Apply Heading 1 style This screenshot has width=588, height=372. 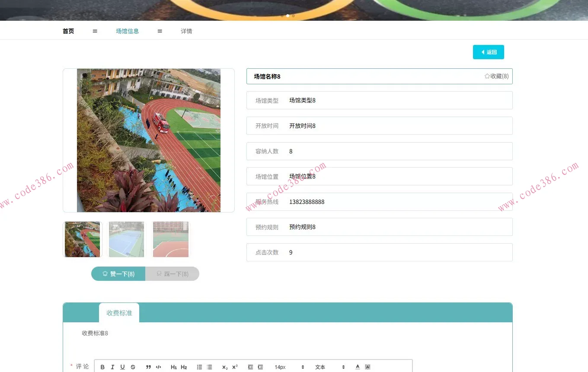pyautogui.click(x=173, y=367)
